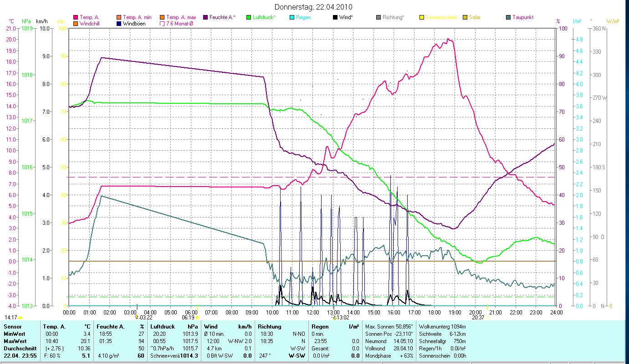
Task: Click the Temp. A. max legend swatch
Action: 162,17
